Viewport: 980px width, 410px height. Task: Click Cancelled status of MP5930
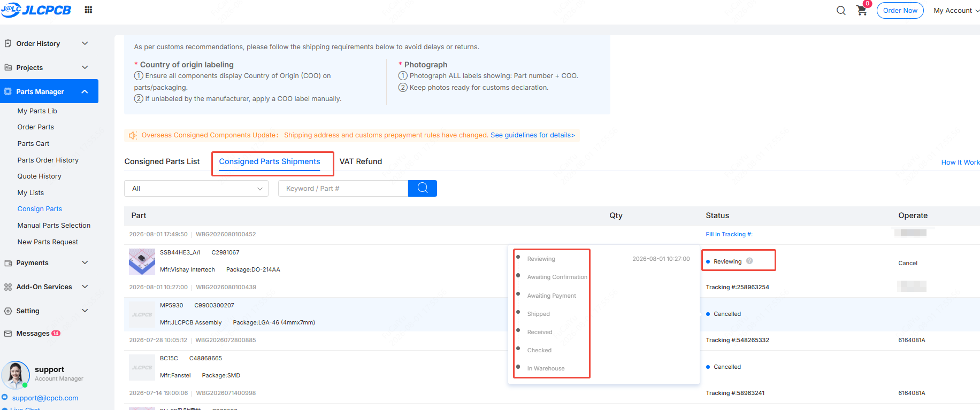tap(727, 314)
